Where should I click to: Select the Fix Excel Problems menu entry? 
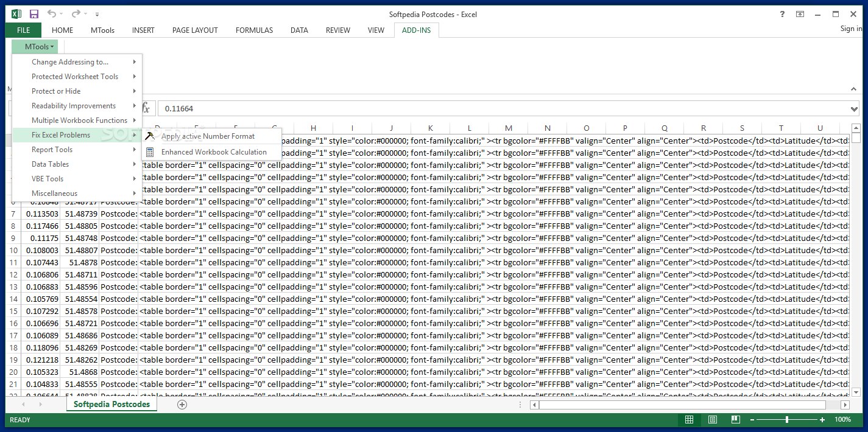tap(77, 135)
